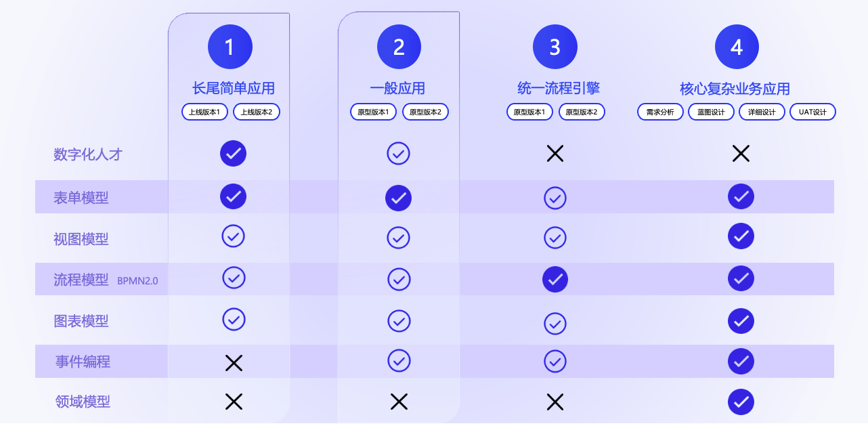Click X mark for 事件编程 under 长尾简单应用

coord(234,363)
